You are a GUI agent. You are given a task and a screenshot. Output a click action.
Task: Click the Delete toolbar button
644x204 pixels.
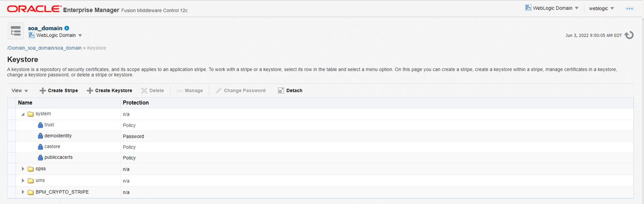coord(152,91)
